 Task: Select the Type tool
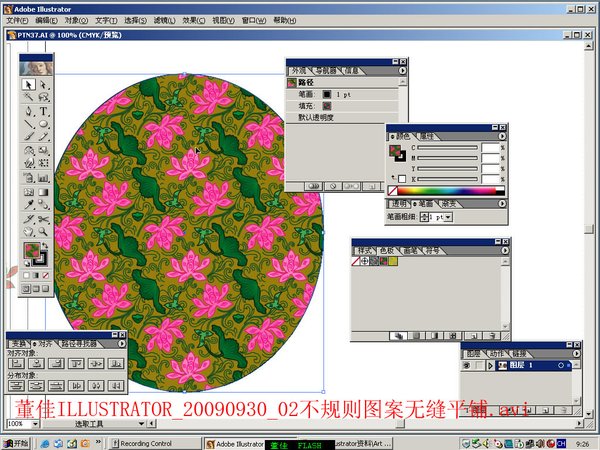point(44,112)
